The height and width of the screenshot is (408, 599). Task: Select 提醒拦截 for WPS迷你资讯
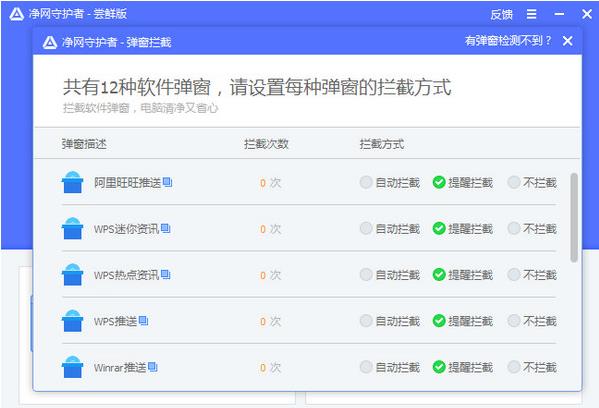click(463, 229)
